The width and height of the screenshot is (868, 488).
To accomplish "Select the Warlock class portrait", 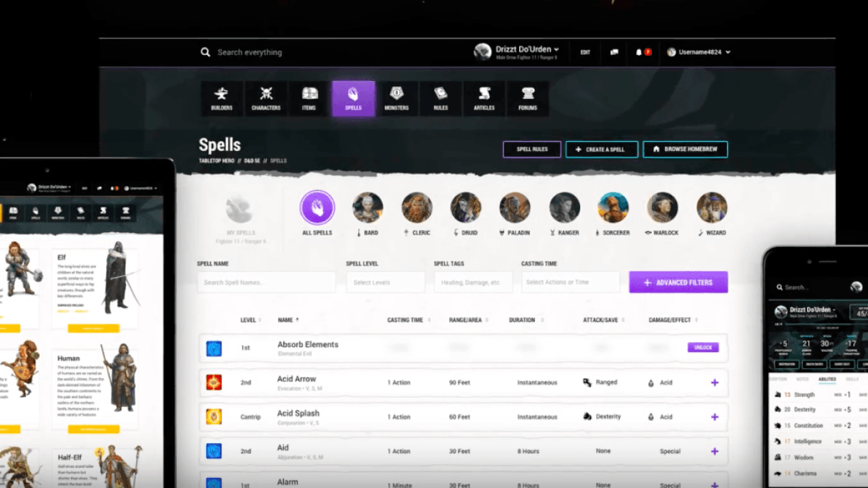I will pos(663,207).
